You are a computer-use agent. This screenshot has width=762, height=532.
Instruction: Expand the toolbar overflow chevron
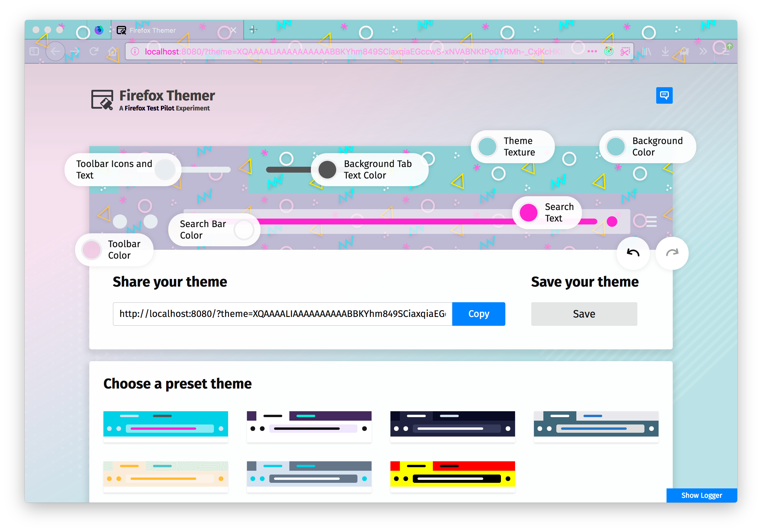(x=703, y=52)
